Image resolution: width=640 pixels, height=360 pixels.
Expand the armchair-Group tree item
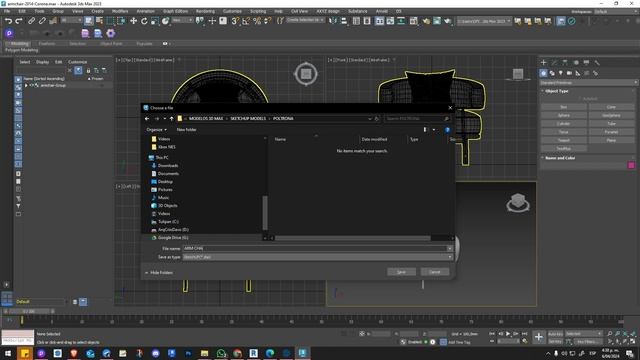point(27,85)
